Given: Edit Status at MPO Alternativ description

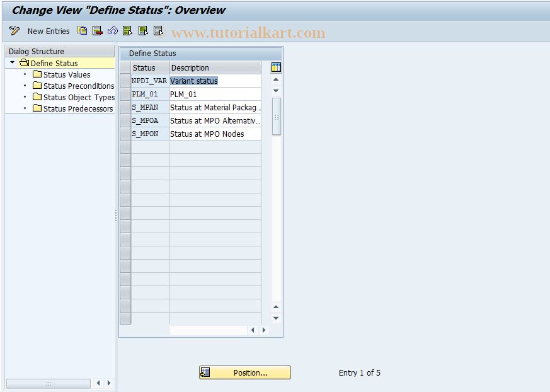Looking at the screenshot, I should (x=215, y=121).
